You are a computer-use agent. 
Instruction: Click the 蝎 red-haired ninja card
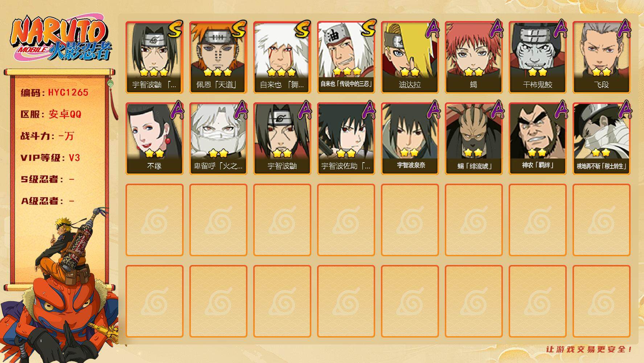[473, 57]
